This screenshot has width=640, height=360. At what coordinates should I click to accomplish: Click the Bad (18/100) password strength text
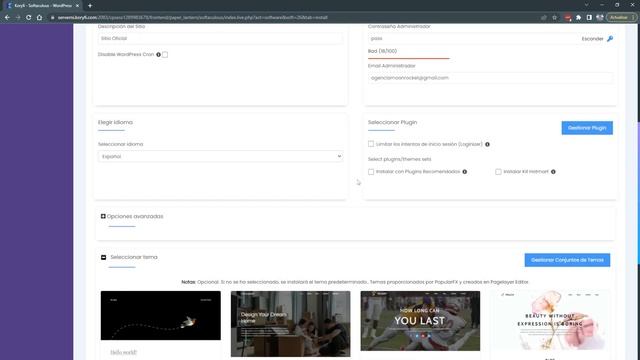point(382,51)
